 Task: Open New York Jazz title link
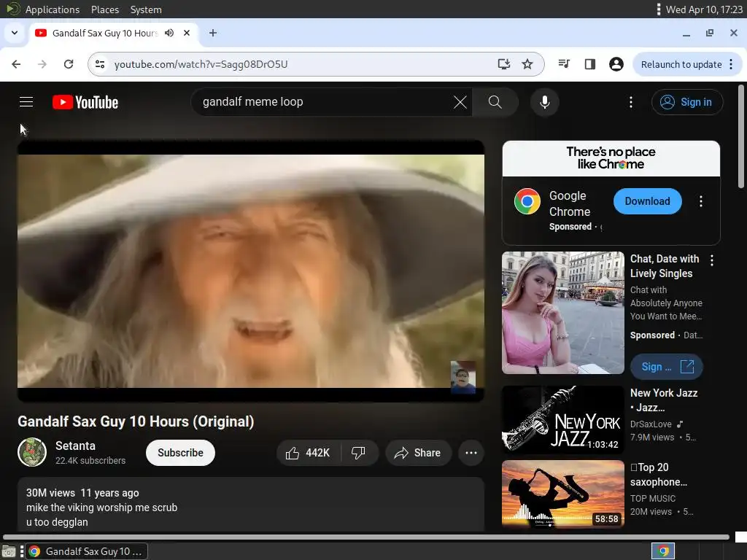pyautogui.click(x=664, y=400)
